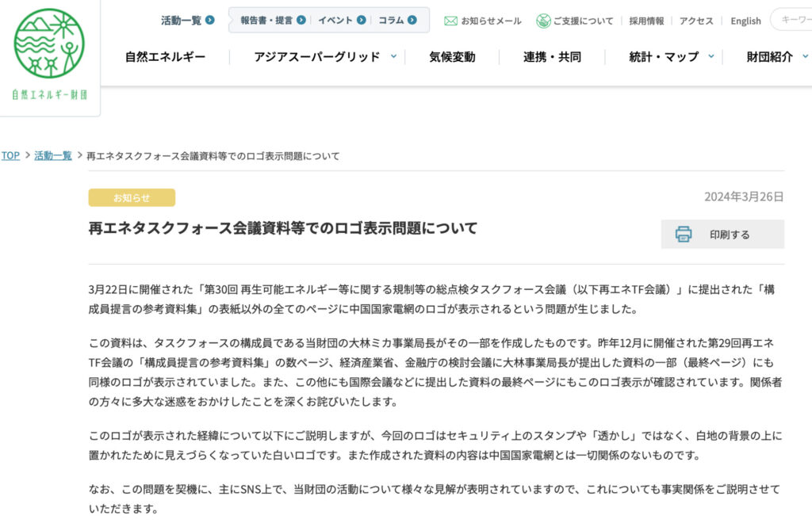The image size is (812, 523).
Task: Click the yellow お知らせ category tag
Action: pyautogui.click(x=132, y=197)
